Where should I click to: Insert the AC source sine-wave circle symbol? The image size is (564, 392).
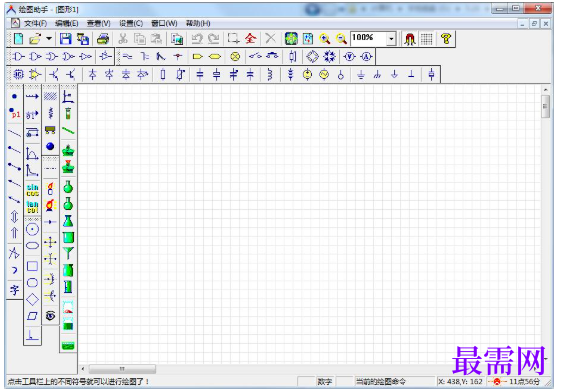point(324,74)
